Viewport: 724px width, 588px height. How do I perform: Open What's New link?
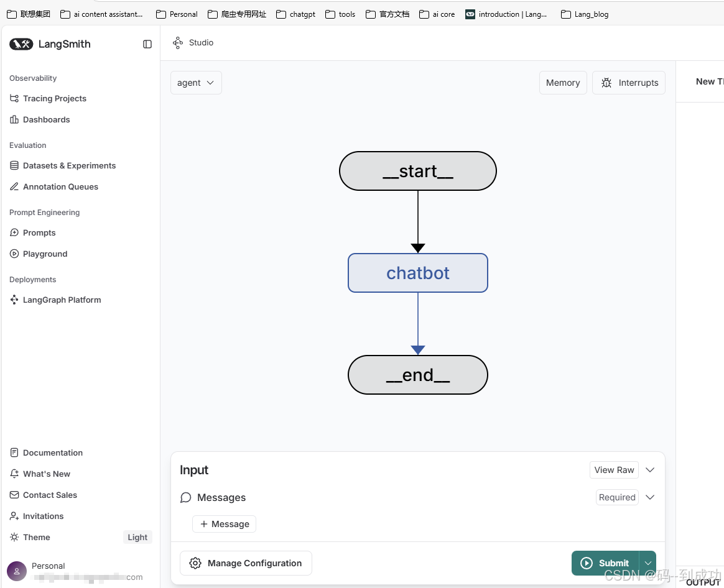[x=47, y=474]
